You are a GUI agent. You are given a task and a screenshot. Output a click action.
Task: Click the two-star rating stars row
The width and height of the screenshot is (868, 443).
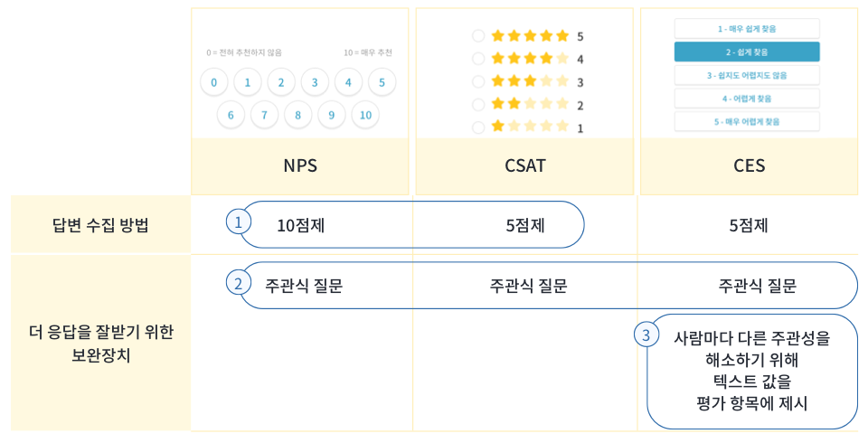[531, 104]
